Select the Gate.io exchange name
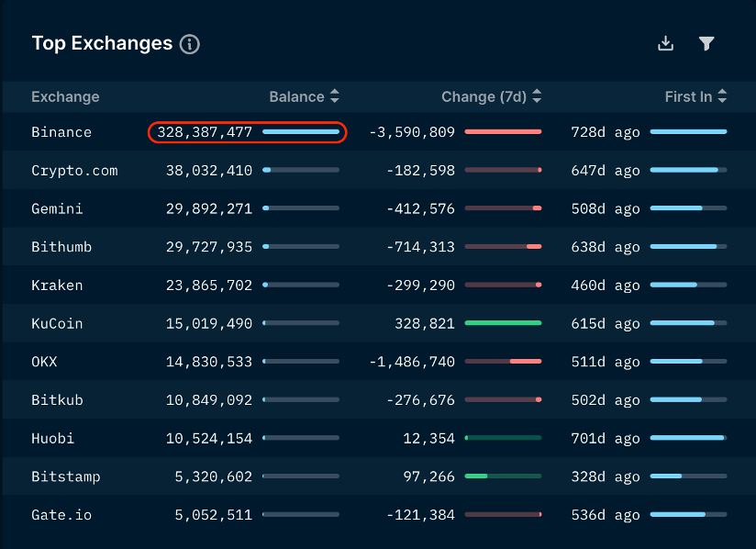Image resolution: width=756 pixels, height=549 pixels. 61,515
